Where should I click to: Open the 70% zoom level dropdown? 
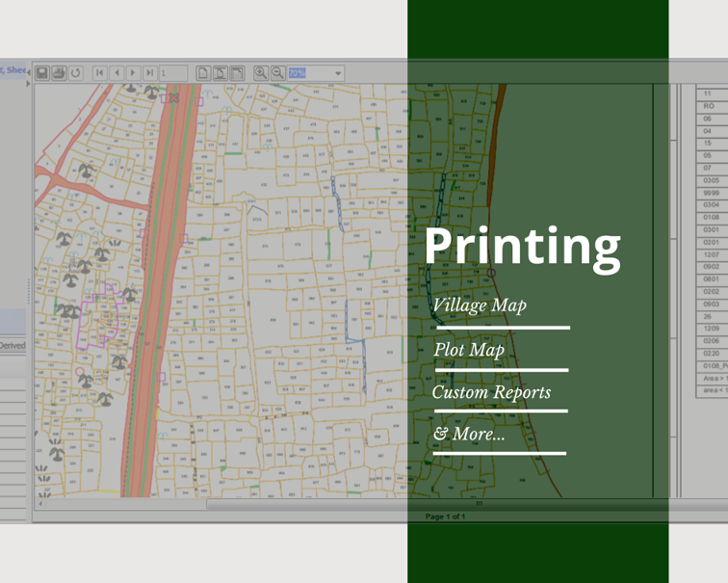pos(338,73)
